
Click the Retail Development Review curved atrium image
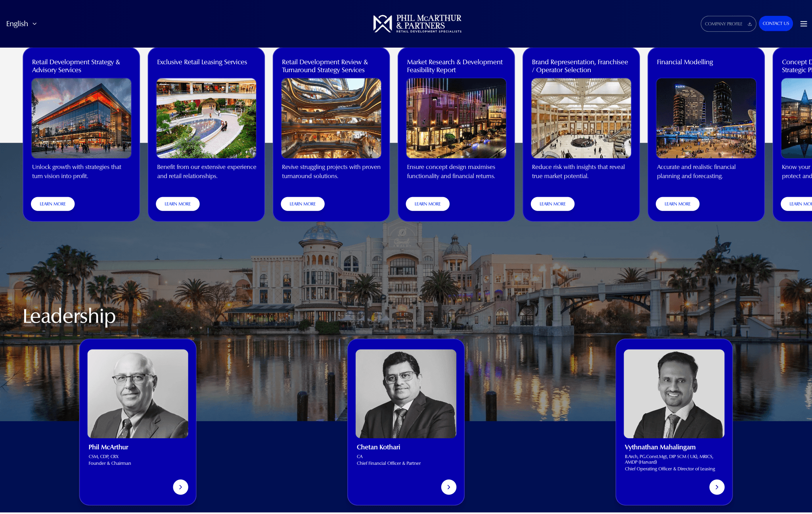(x=331, y=118)
